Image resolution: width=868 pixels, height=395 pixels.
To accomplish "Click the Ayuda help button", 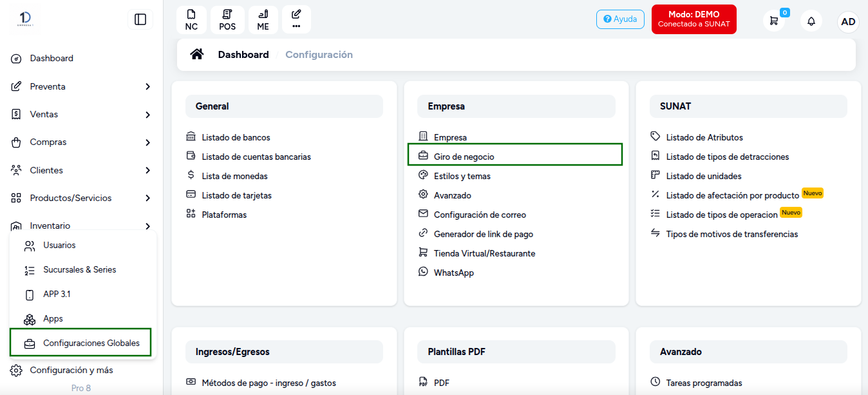I will click(x=620, y=19).
